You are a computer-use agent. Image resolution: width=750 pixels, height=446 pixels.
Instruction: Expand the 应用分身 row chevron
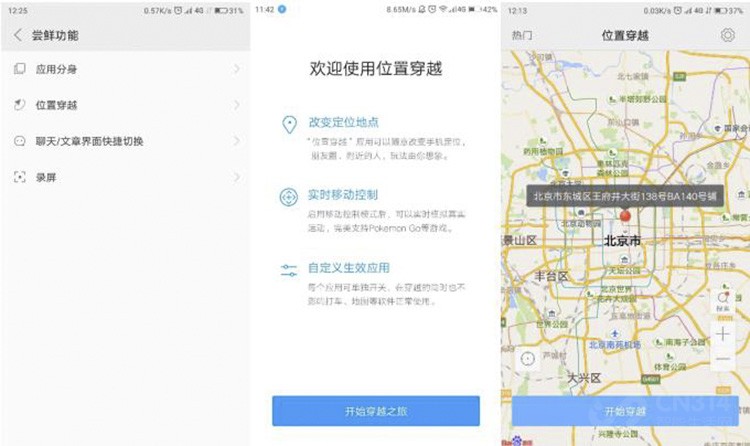point(237,69)
